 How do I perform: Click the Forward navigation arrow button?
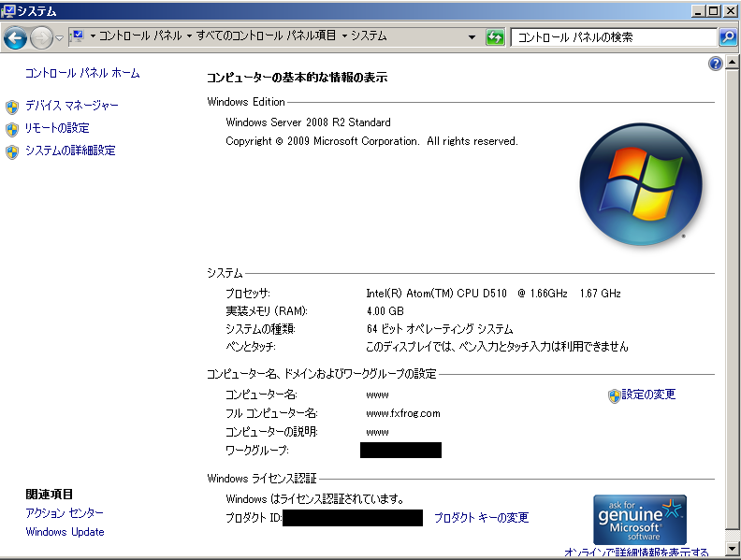[41, 37]
